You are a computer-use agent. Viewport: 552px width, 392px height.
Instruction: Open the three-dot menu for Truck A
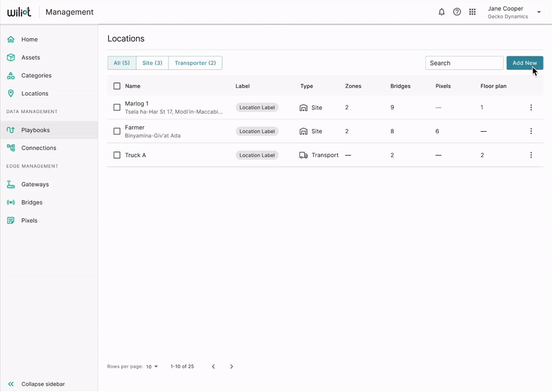pyautogui.click(x=531, y=155)
